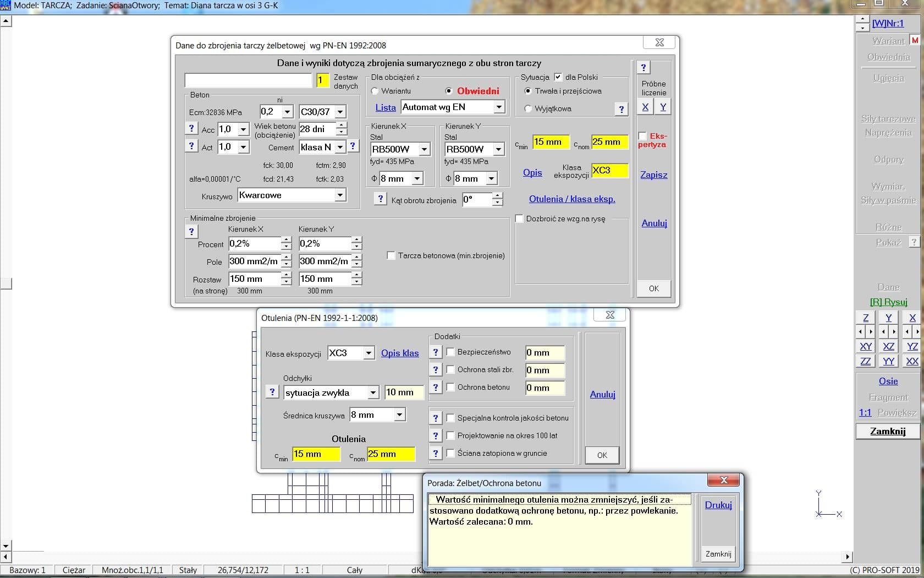Open help above Próbne liczenie
This screenshot has width=924, height=578.
coord(643,68)
